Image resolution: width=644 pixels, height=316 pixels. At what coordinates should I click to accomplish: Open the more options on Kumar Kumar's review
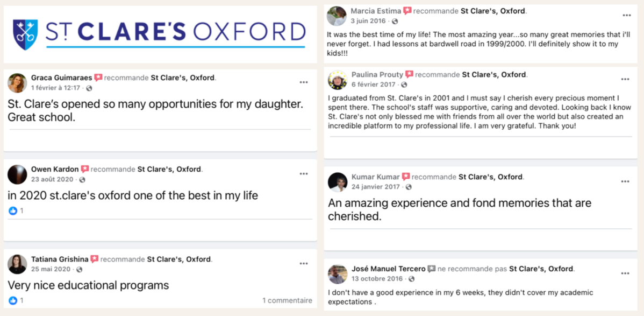(625, 181)
